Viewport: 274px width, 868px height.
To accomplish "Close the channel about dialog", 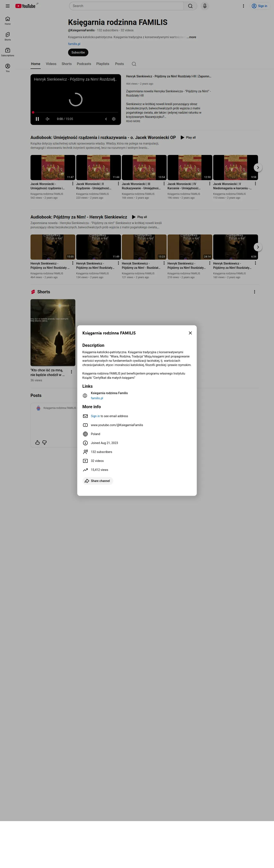I will [190, 333].
